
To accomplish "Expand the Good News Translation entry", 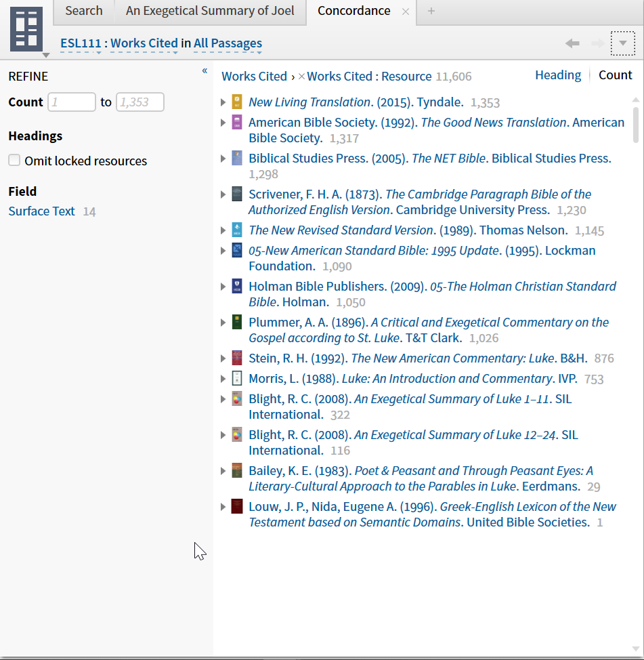I will [223, 122].
